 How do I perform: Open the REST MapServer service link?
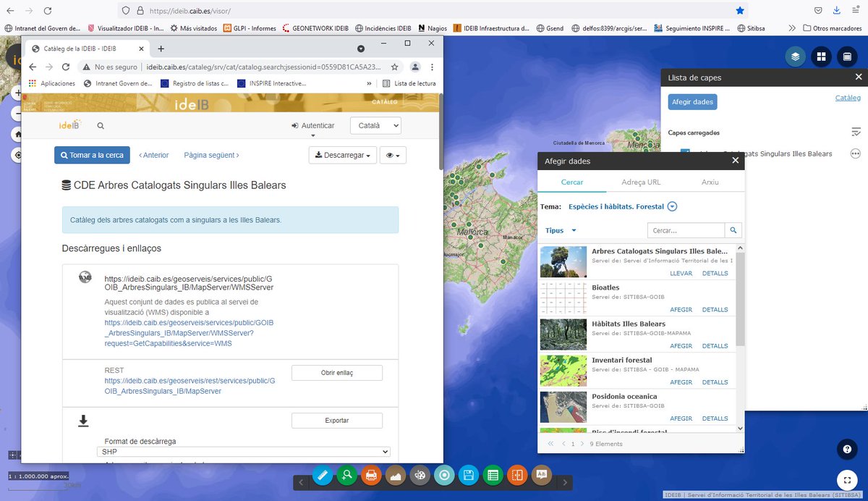[190, 386]
